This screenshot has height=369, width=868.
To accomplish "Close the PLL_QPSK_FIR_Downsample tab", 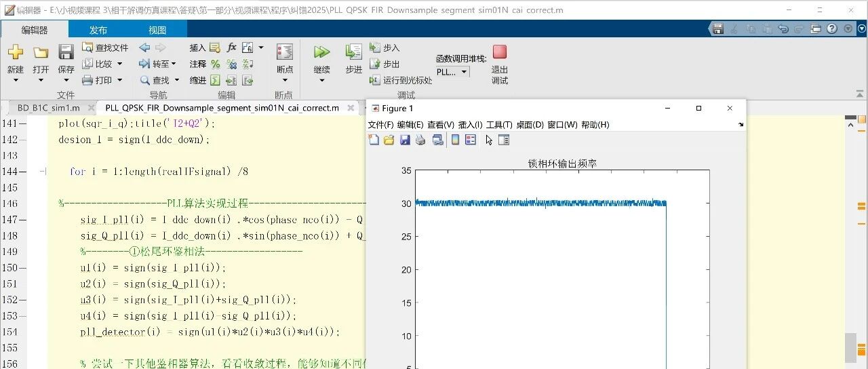I will 351,108.
